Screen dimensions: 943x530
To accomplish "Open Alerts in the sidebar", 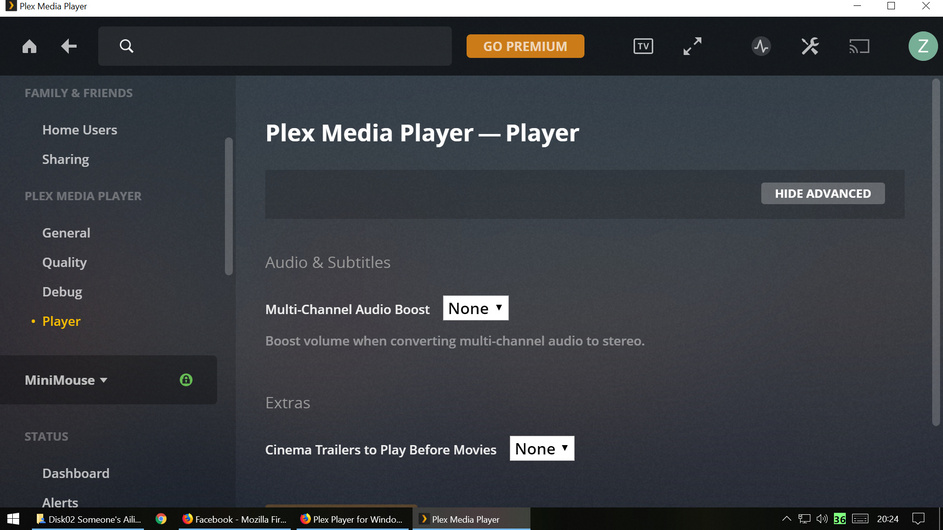I will click(x=60, y=502).
